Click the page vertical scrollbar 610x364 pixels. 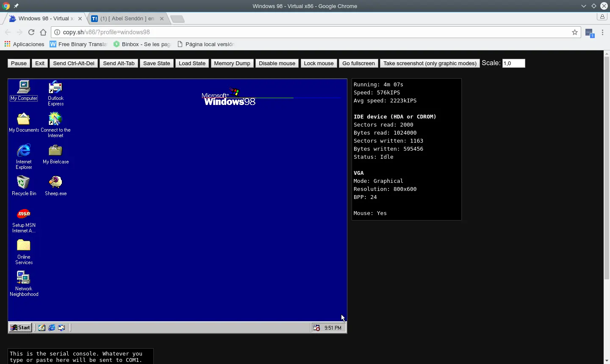tap(607, 168)
